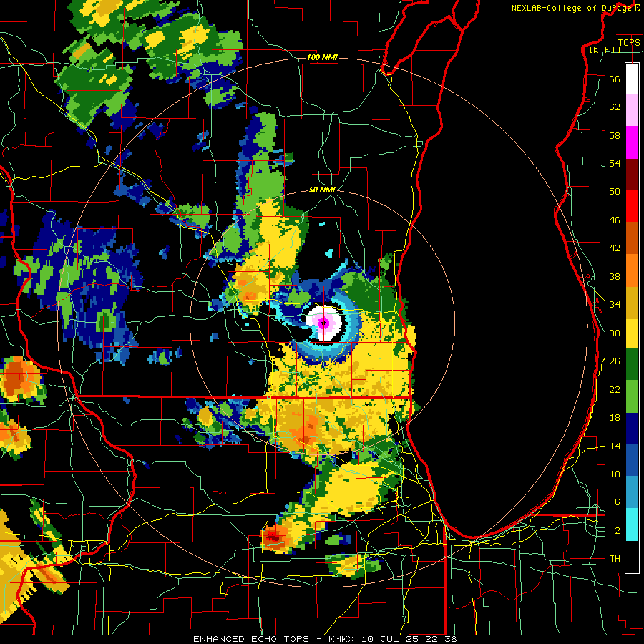The height and width of the screenshot is (644, 644).
Task: Select the light pink legend swatch
Action: (632, 109)
